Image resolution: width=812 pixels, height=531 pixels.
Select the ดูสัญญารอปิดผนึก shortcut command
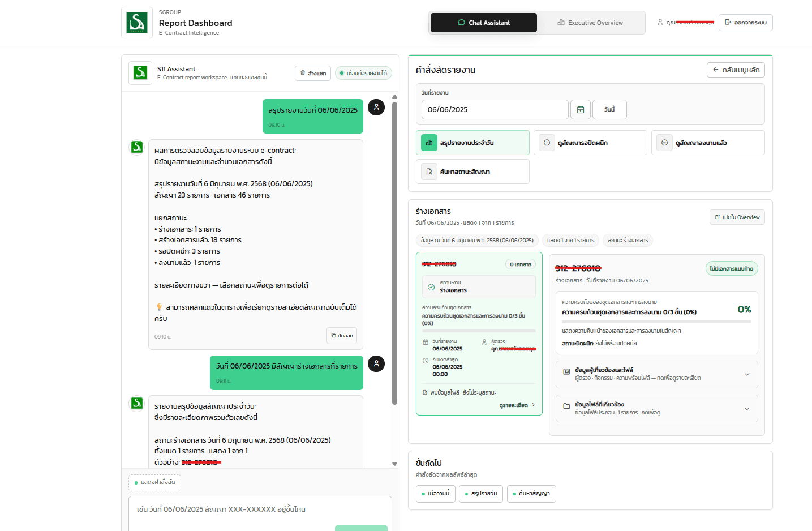tap(590, 143)
